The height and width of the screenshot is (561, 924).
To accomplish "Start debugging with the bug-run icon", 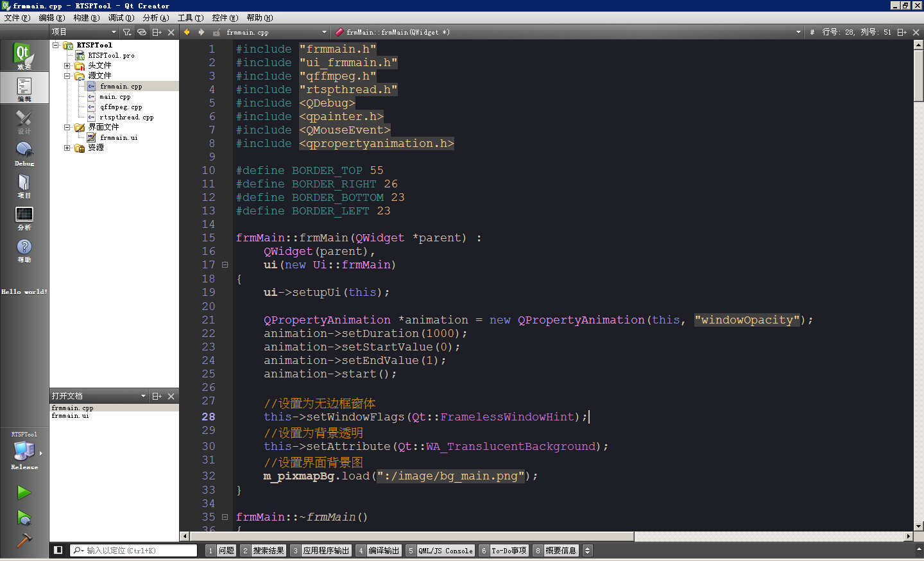I will click(24, 517).
